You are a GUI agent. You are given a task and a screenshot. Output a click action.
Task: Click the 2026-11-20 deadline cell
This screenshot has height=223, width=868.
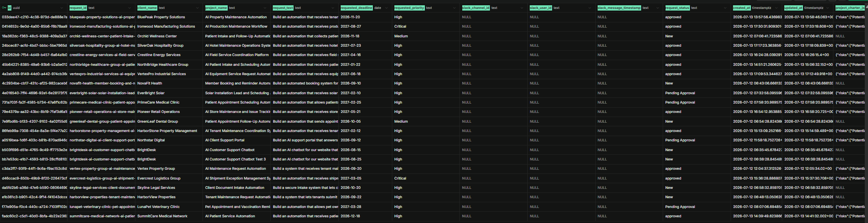(x=365, y=17)
